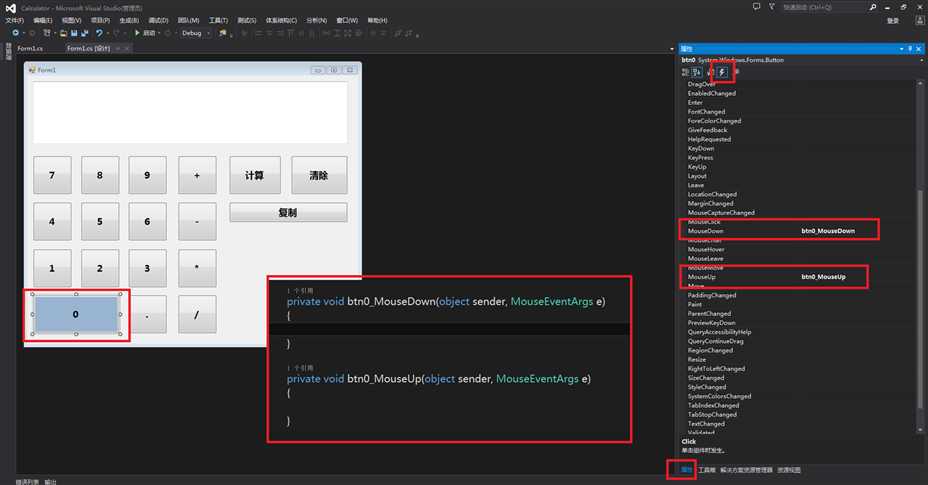Select the FontChanged event row
The image size is (928, 485).
(x=798, y=111)
